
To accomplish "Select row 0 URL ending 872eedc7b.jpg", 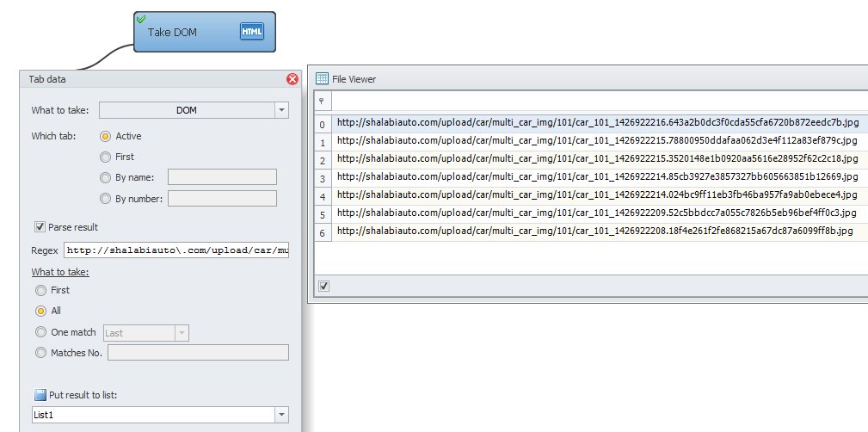I will pyautogui.click(x=600, y=123).
